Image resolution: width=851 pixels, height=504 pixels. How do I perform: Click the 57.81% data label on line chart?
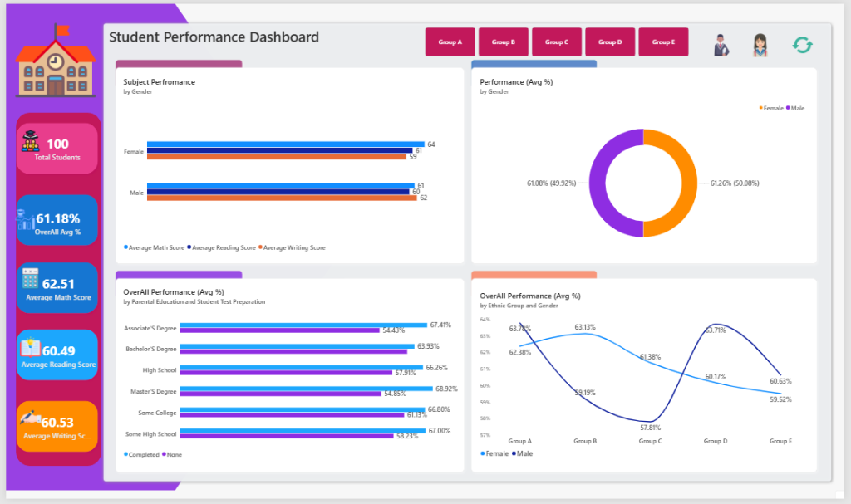click(x=650, y=428)
